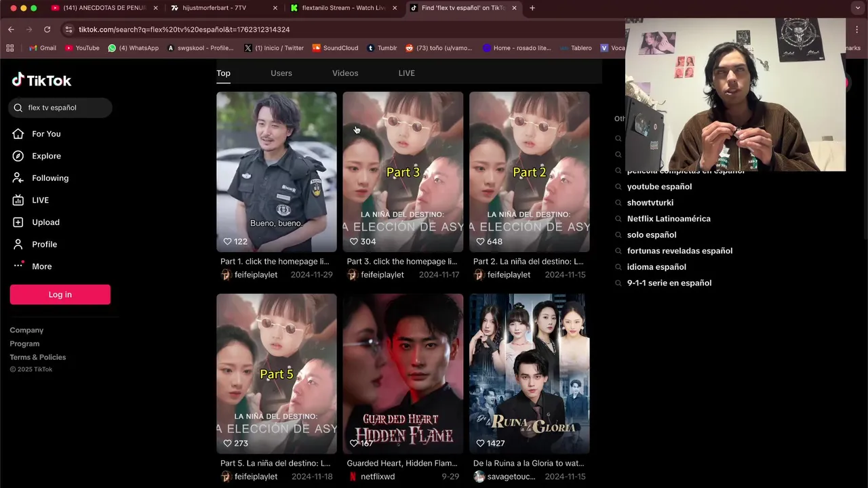Click the feifeiplaylet avatar under Part 1 video
Viewport: 868px width, 488px height.
pyautogui.click(x=226, y=274)
